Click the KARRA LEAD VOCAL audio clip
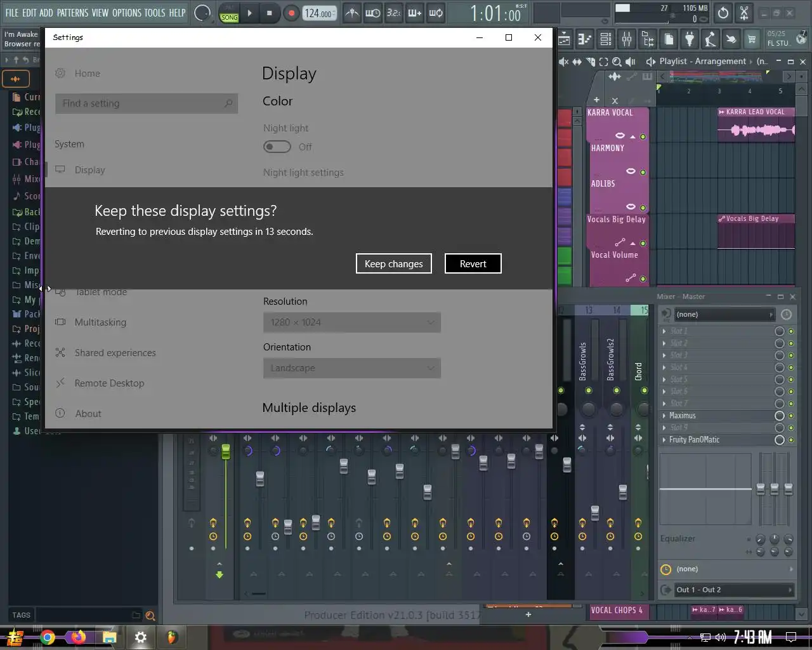The width and height of the screenshot is (812, 650). pyautogui.click(x=756, y=124)
